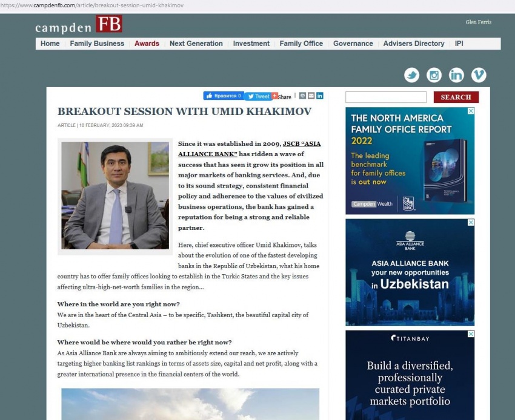Image resolution: width=515 pixels, height=420 pixels.
Task: Open the Vimeo social icon
Action: click(479, 75)
